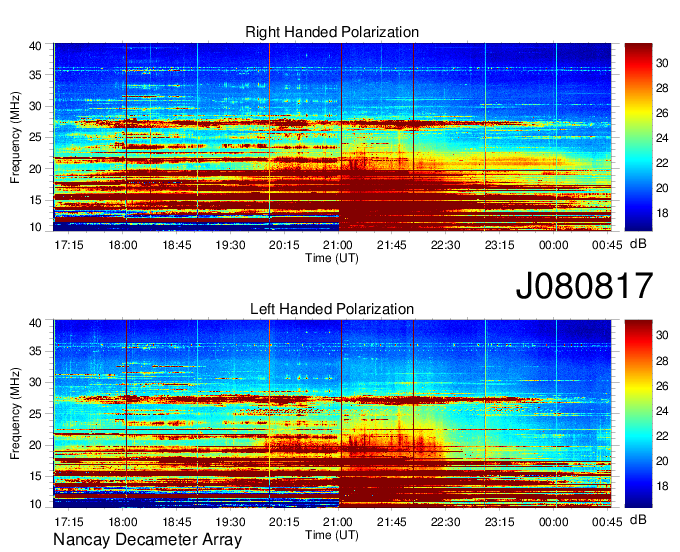The image size is (680, 552).
Task: Click the "19:30" time tick under Left Handed plot
Action: [230, 521]
